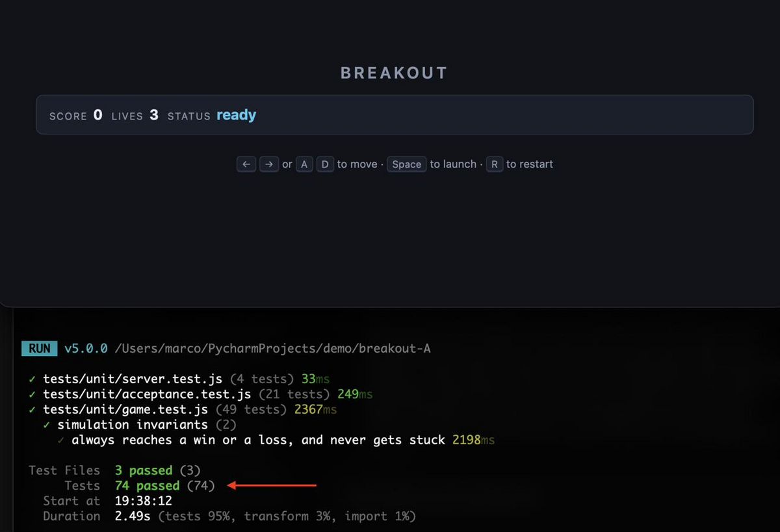This screenshot has height=532, width=780.
Task: Click the score value 0
Action: tap(98, 115)
